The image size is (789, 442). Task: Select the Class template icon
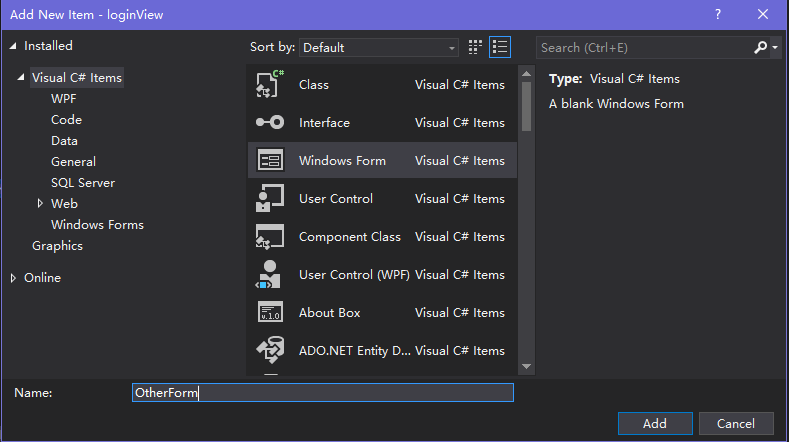tap(270, 84)
